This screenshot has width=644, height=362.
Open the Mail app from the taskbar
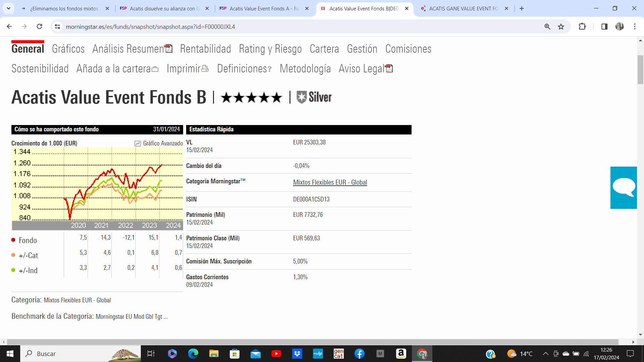(x=255, y=354)
